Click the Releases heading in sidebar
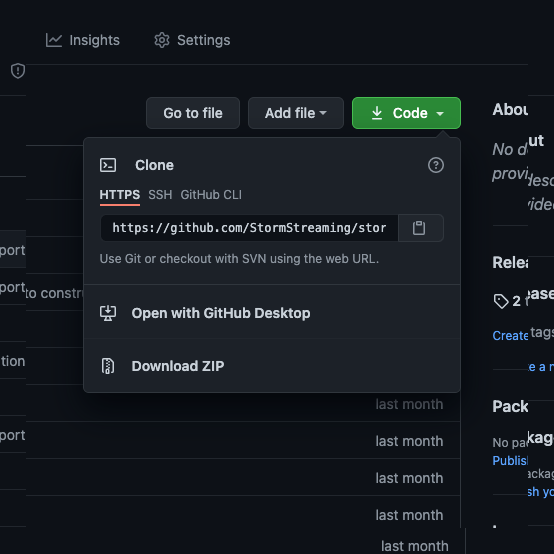Screen dimensions: 554x554 510,263
